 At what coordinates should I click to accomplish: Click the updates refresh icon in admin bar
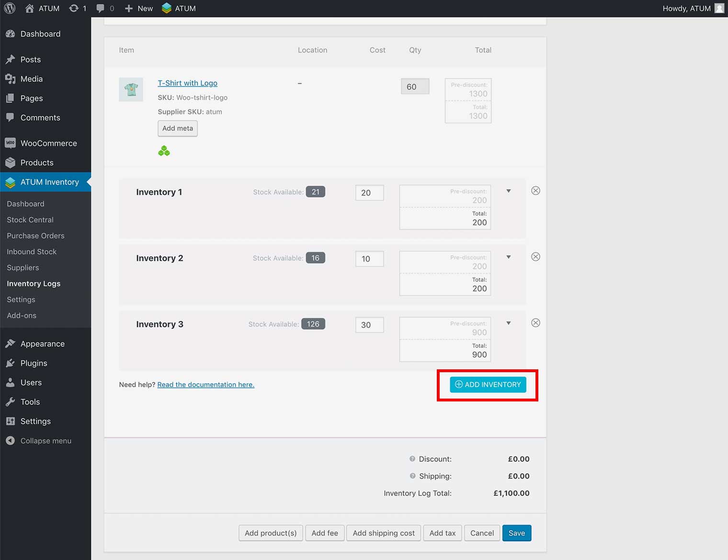(74, 8)
